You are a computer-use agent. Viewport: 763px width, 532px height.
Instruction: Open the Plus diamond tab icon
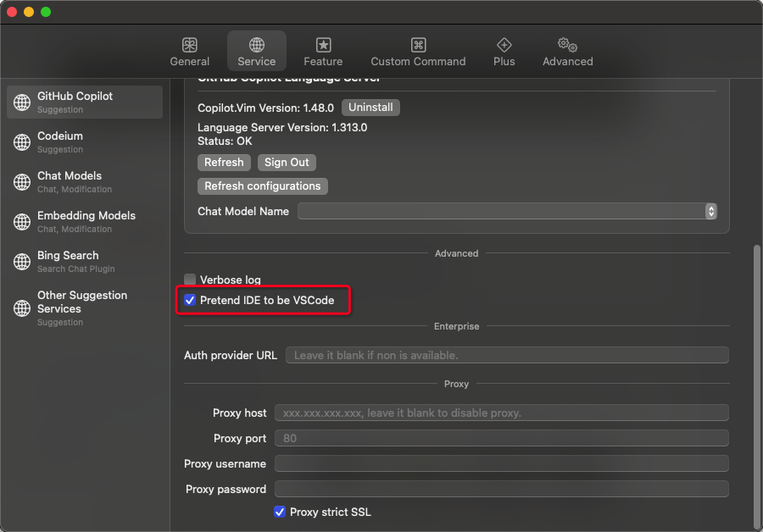(504, 45)
